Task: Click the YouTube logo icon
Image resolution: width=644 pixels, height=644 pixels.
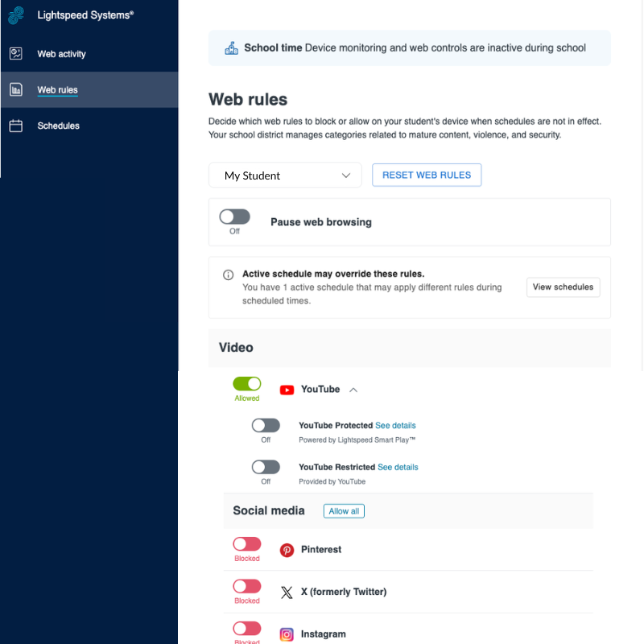Action: click(287, 390)
